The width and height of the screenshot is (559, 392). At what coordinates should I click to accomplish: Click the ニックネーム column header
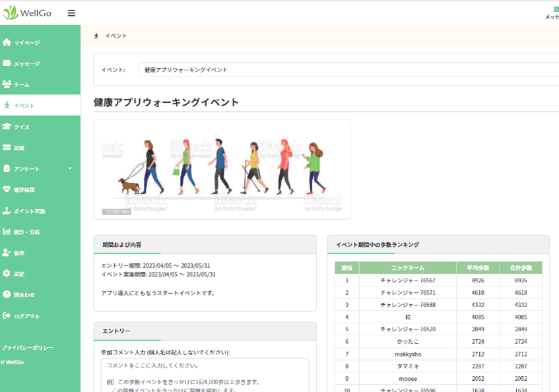[x=408, y=268]
